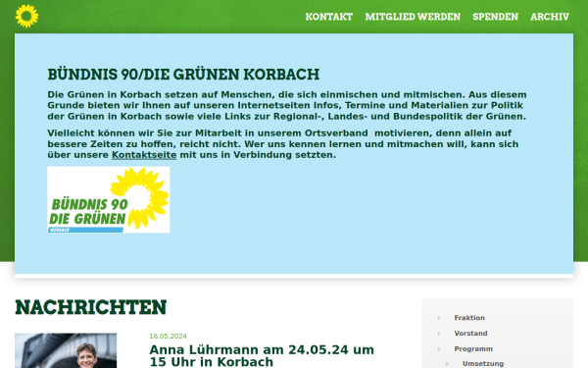Open the KONTAKT menu item
Viewport: 588px width, 368px height.
point(329,17)
